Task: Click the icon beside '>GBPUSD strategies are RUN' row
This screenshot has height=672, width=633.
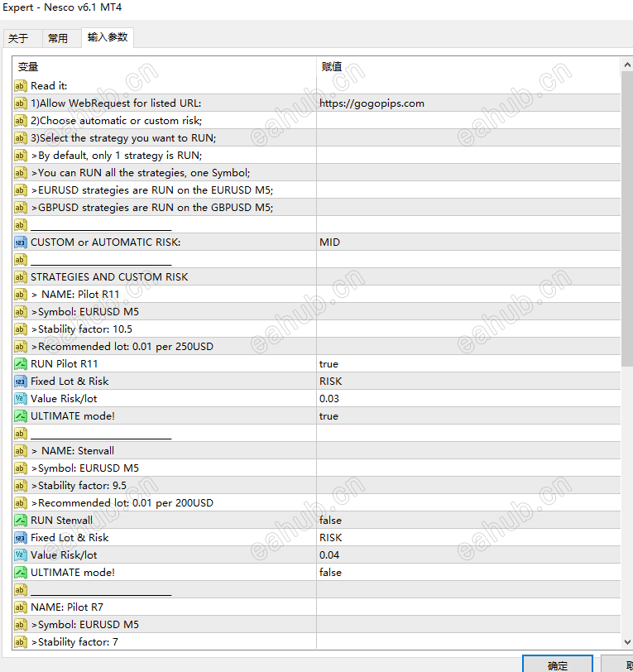Action: pyautogui.click(x=20, y=208)
